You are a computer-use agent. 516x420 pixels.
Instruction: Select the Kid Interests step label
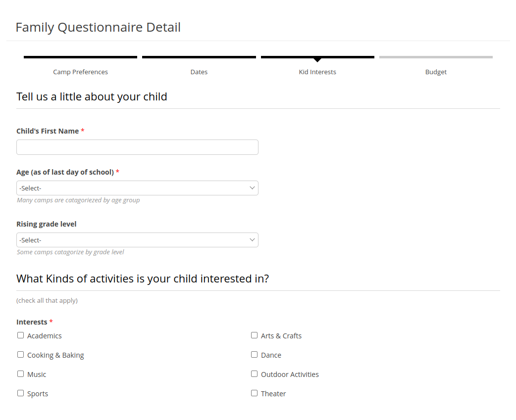(317, 72)
